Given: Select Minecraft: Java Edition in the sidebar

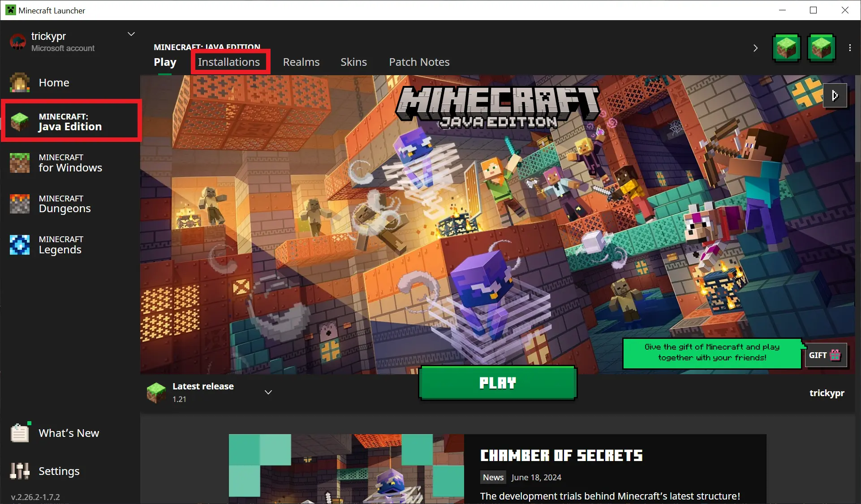Looking at the screenshot, I should 71,121.
